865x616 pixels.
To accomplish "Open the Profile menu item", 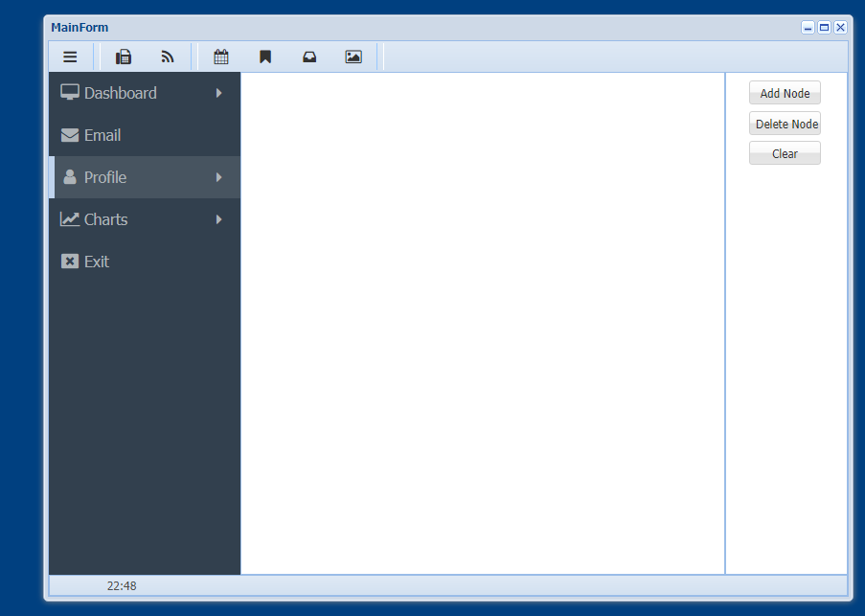I will click(105, 177).
